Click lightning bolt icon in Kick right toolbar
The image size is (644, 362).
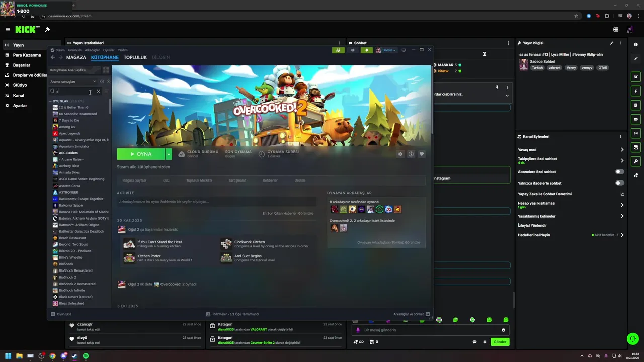(636, 92)
